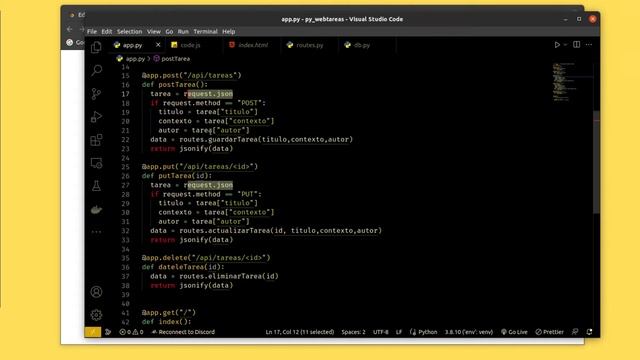Click Go Live in status bar
Image resolution: width=640 pixels, height=360 pixels.
(514, 332)
